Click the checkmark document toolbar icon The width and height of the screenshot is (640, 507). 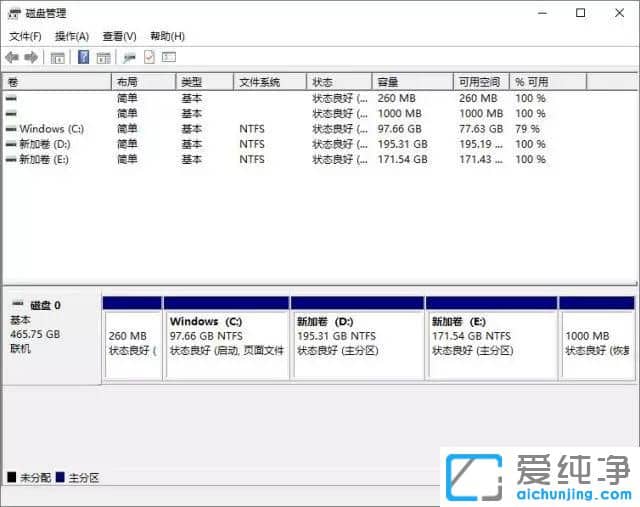[x=149, y=58]
